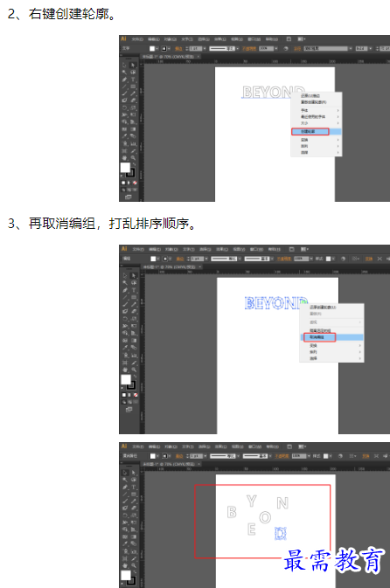This screenshot has width=390, height=588.
Task: Pick the Hand tool in the step 2 screenshot
Action: (125, 158)
